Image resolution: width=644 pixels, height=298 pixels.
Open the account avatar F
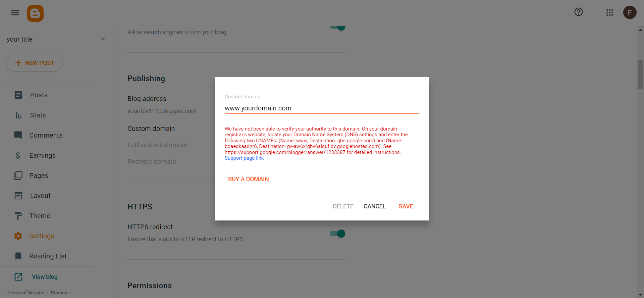pyautogui.click(x=630, y=13)
